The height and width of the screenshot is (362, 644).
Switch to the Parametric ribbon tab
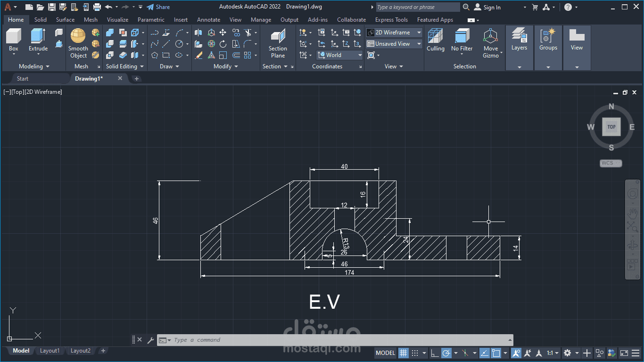click(151, 19)
